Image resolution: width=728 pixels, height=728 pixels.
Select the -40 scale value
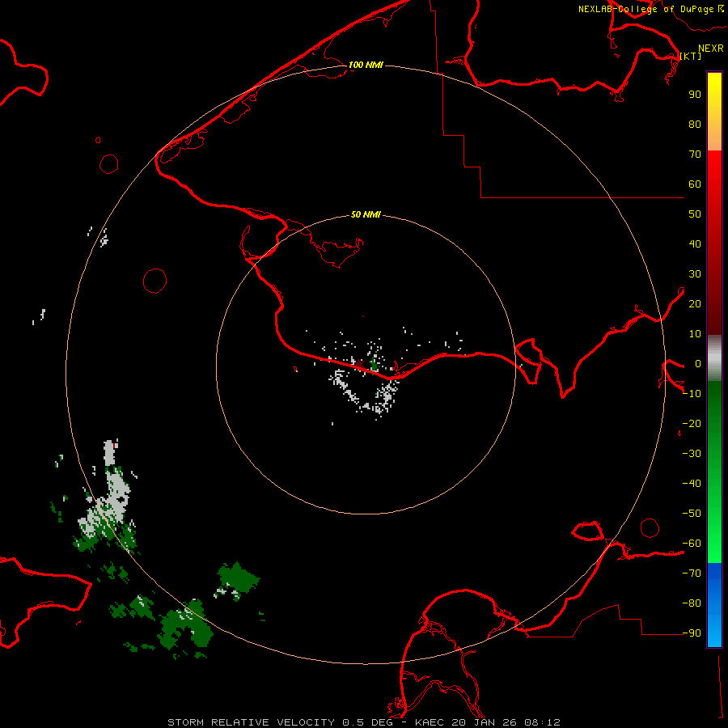point(692,484)
